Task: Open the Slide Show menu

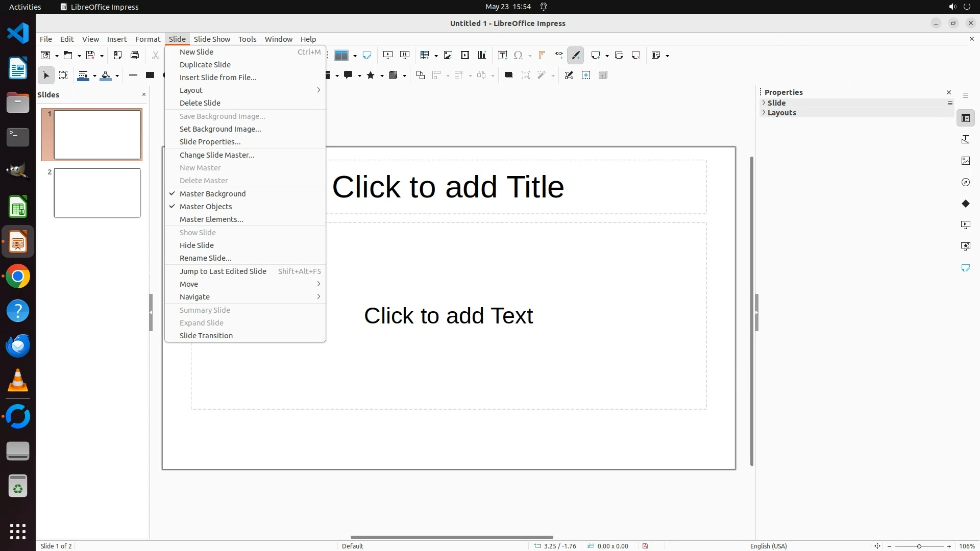Action: click(212, 39)
